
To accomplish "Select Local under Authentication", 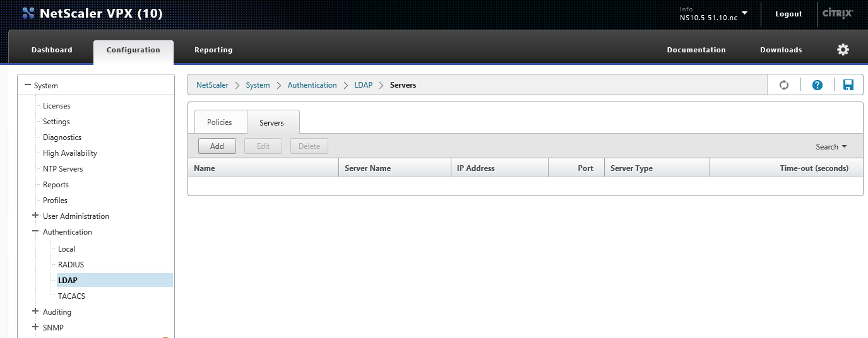I will [x=67, y=249].
